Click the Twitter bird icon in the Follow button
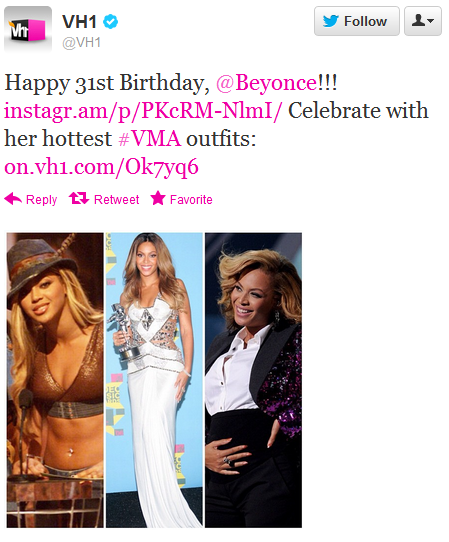The height and width of the screenshot is (542, 449). 330,21
